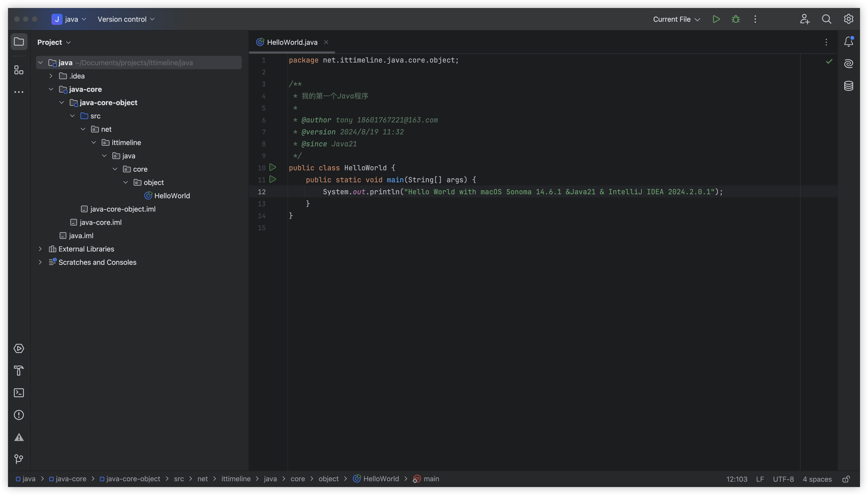
Task: Open the Terminal tool window
Action: point(19,393)
